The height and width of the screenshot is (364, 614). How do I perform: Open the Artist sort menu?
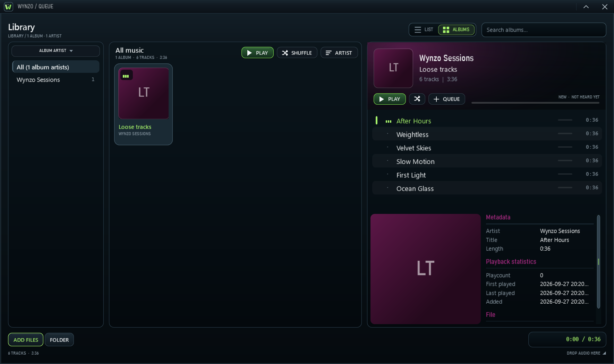[339, 53]
